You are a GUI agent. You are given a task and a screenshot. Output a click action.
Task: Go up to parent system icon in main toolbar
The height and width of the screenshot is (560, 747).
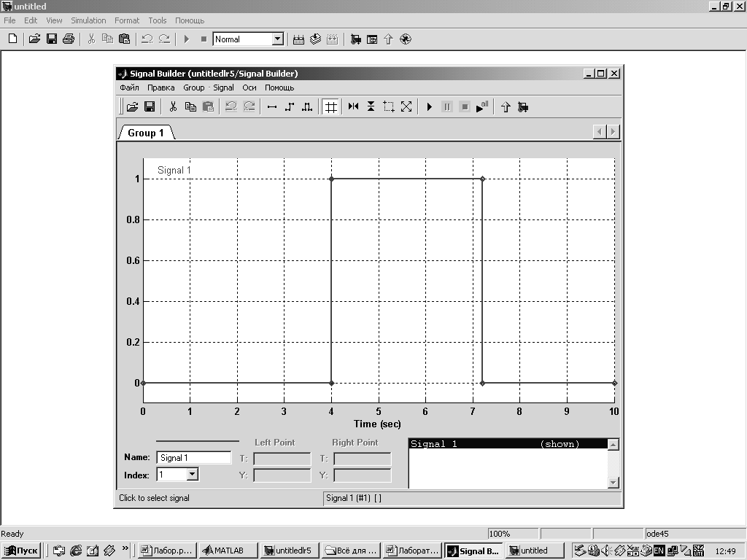click(388, 39)
